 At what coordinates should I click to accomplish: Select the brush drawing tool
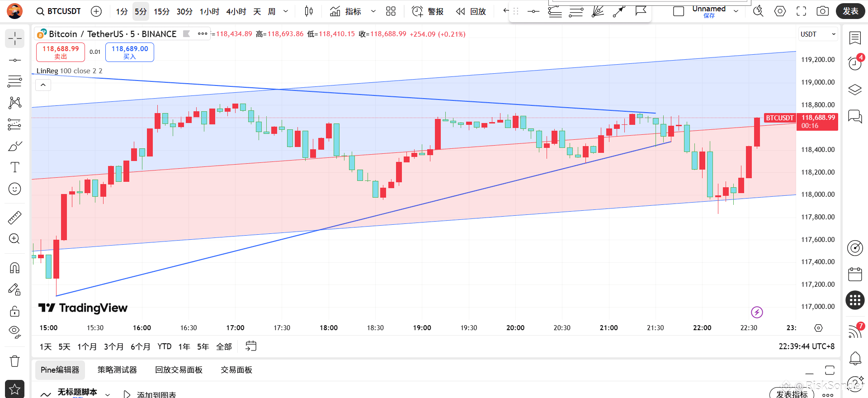click(x=14, y=146)
